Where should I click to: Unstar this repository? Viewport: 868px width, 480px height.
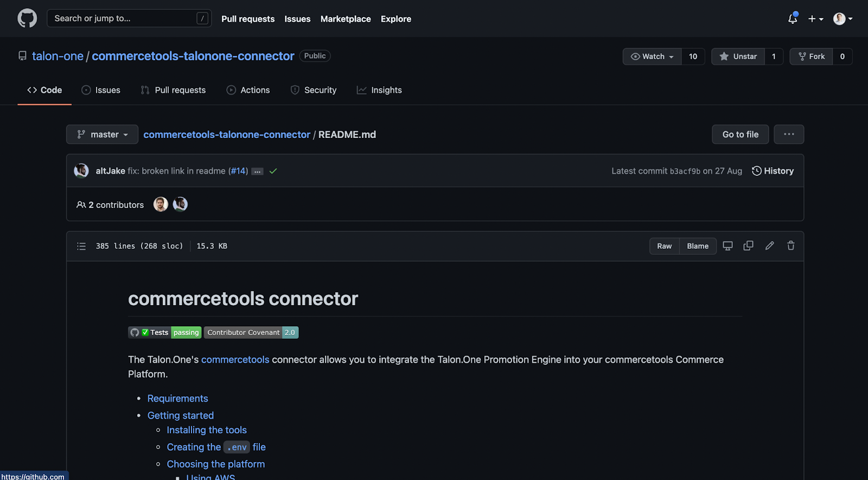coord(738,56)
